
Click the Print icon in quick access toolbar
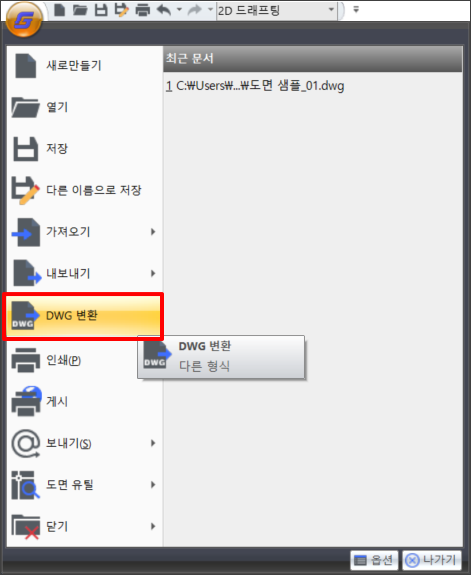click(x=142, y=10)
